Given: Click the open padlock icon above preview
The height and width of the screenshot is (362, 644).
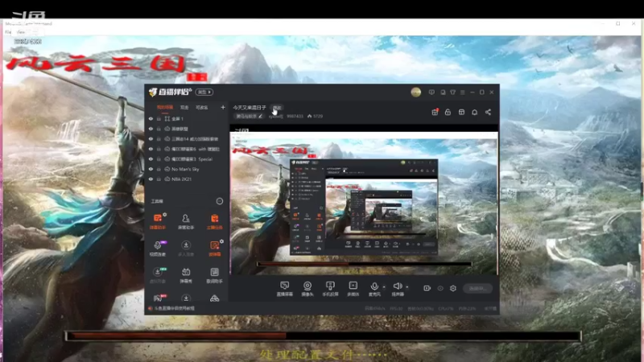Looking at the screenshot, I should click(x=448, y=112).
